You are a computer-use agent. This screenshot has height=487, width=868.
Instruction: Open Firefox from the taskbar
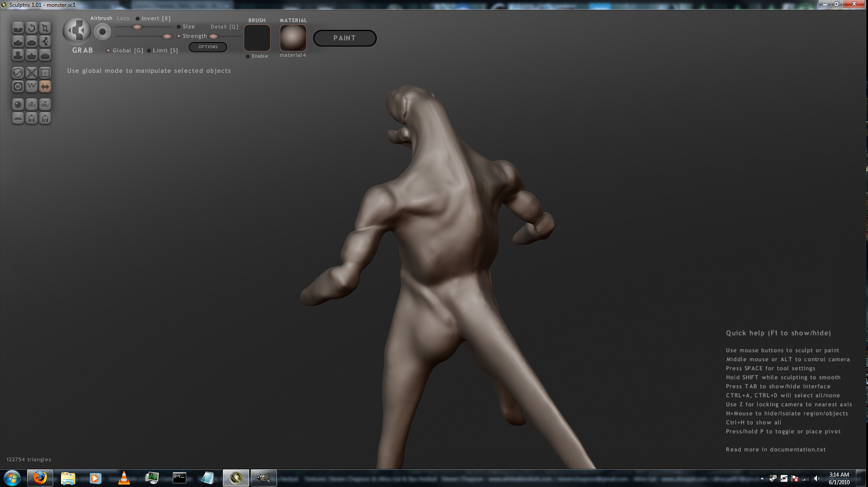pos(40,478)
